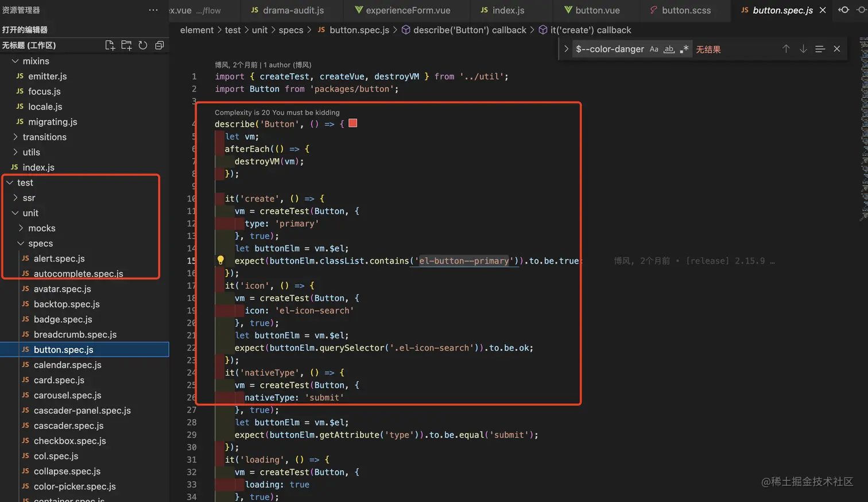This screenshot has width=868, height=502.
Task: Click 'unit' breadcrumb segment
Action: (x=259, y=30)
